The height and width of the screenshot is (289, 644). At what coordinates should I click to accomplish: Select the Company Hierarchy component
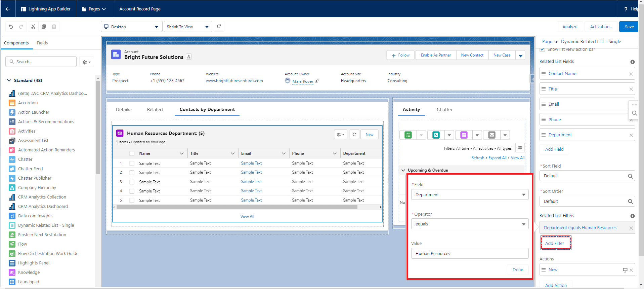coord(37,188)
